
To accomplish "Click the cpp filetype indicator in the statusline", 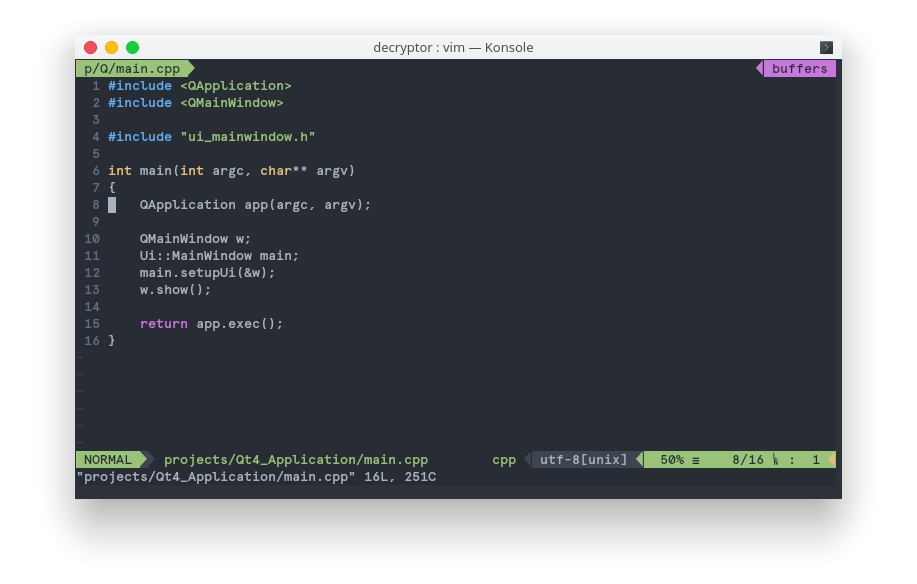I will [502, 459].
